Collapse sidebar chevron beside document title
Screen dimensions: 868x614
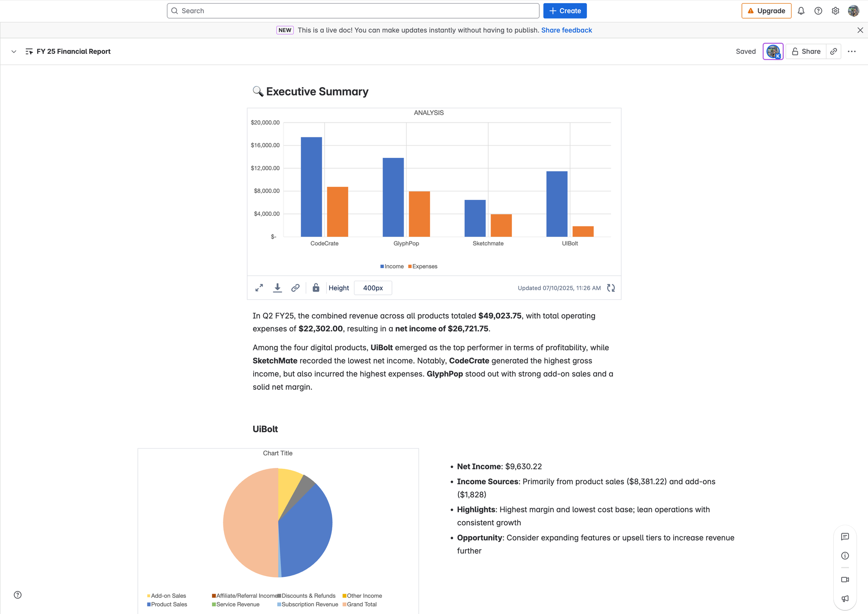pyautogui.click(x=14, y=52)
